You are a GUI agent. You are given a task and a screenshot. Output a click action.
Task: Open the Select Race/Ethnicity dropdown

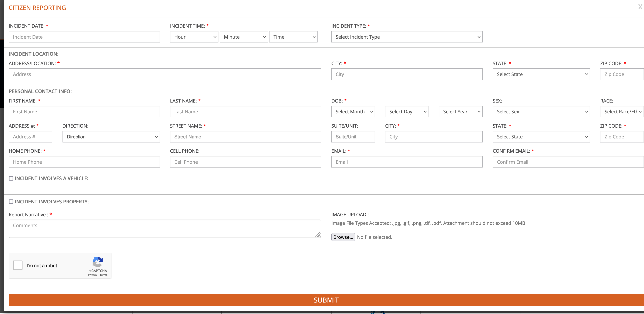click(x=621, y=112)
